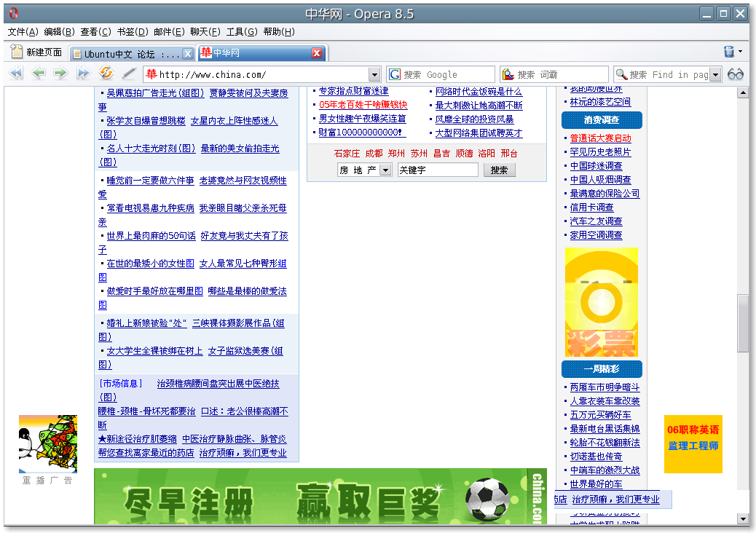The width and height of the screenshot is (756, 533).
Task: Open the 工具(G) menu
Action: pos(242,32)
